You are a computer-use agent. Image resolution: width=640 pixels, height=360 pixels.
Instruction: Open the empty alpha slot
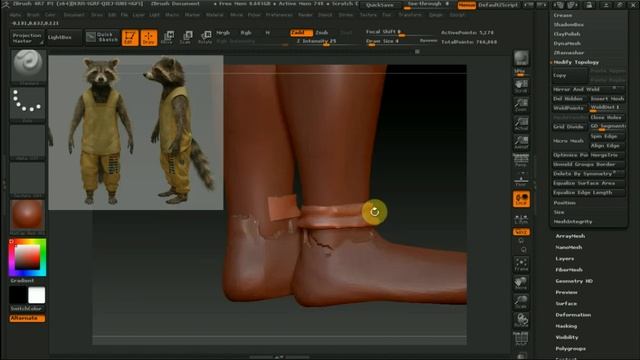click(x=27, y=142)
